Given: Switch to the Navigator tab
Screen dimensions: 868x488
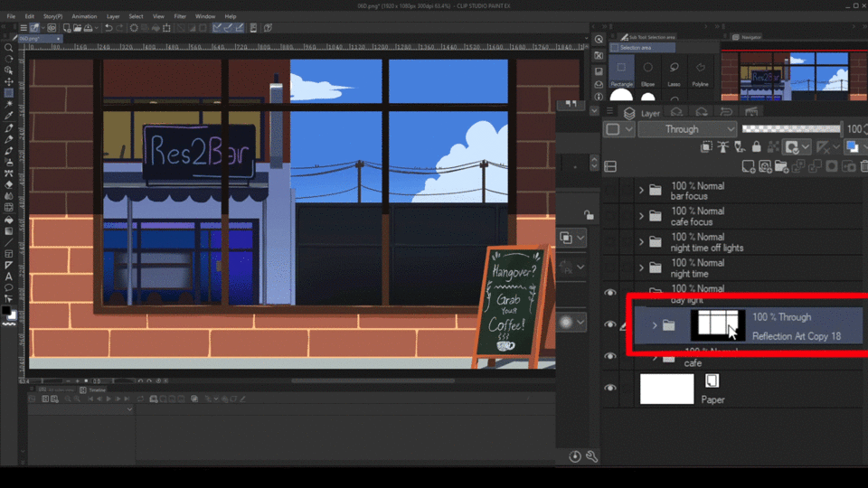Looking at the screenshot, I should (747, 37).
